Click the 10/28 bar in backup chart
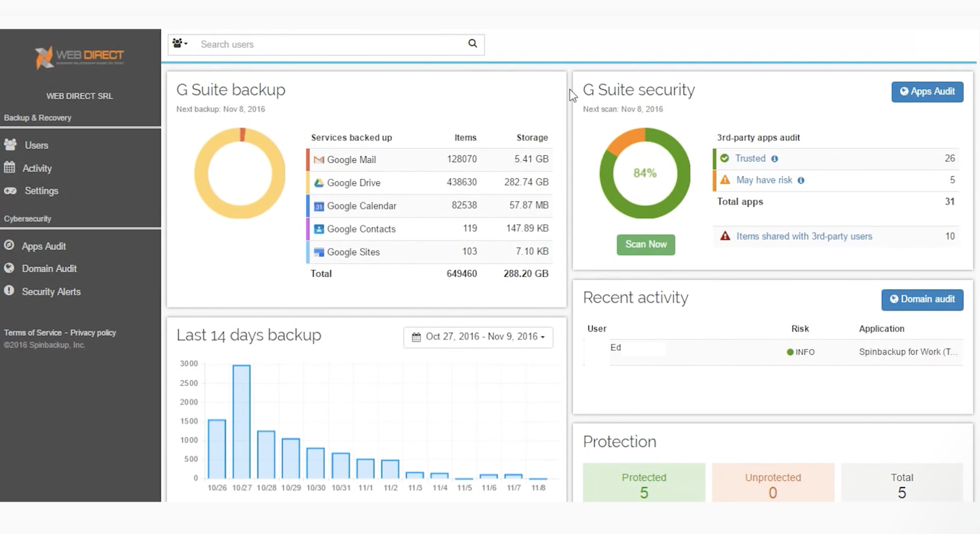 tap(266, 455)
